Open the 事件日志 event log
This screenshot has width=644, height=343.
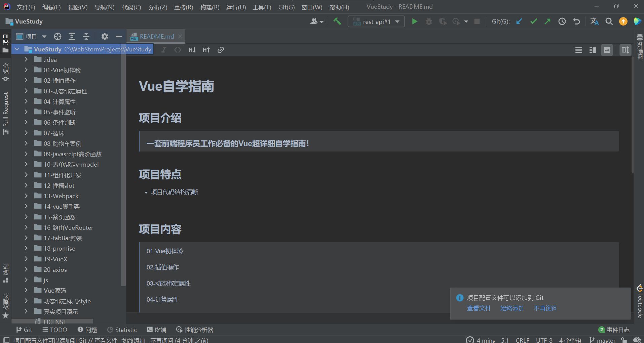tap(614, 330)
